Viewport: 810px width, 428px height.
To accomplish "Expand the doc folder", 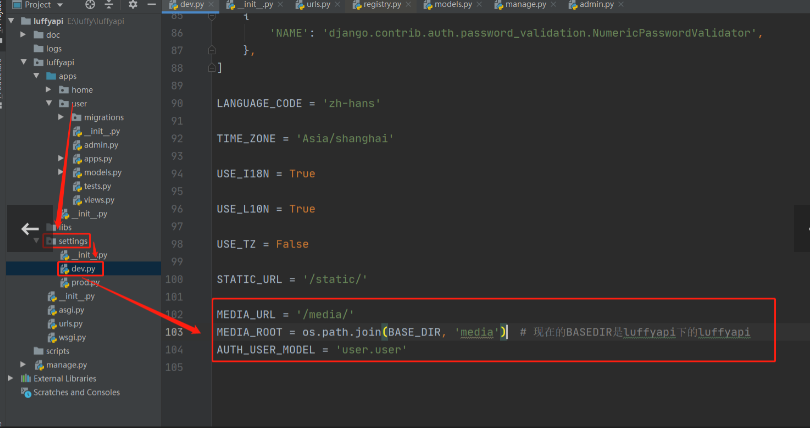I will click(23, 35).
